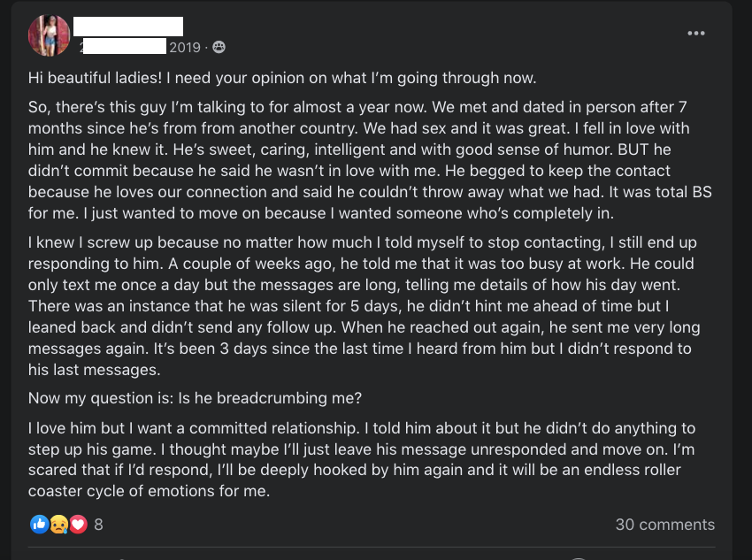Screen dimensions: 752x560
Task: Click the sad face reaction icon
Action: pos(58,525)
